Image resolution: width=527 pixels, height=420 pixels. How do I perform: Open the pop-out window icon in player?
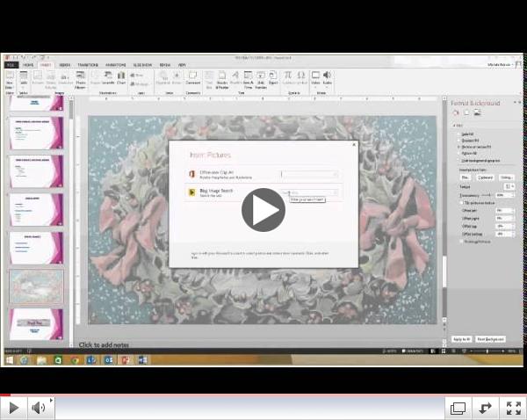click(458, 409)
